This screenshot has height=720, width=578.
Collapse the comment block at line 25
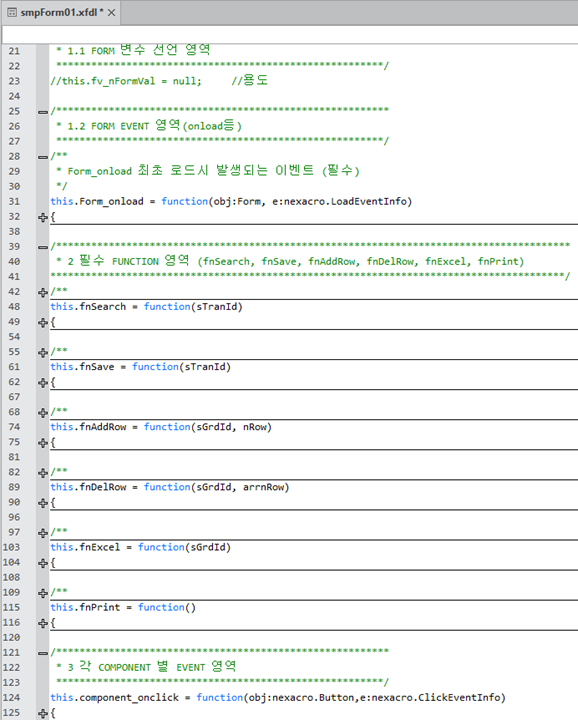tap(43, 112)
